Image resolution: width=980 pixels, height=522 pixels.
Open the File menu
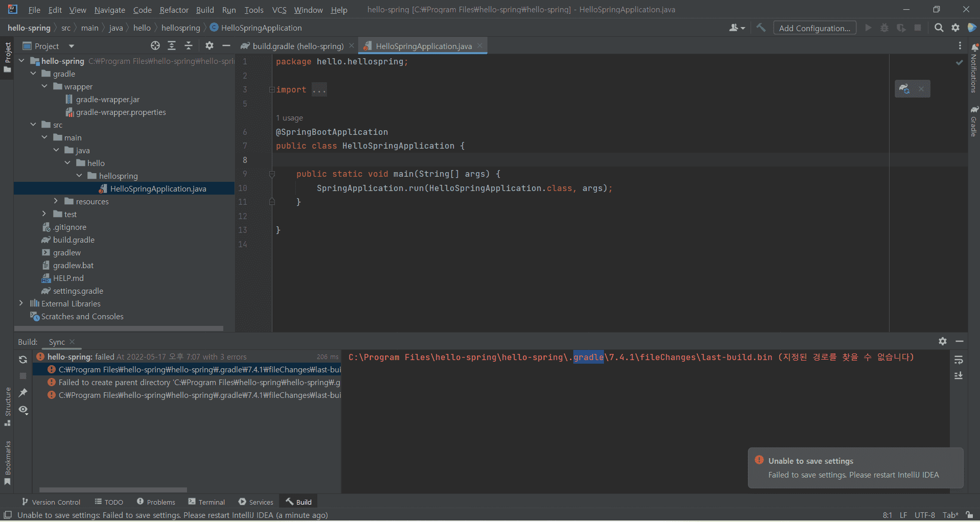34,10
